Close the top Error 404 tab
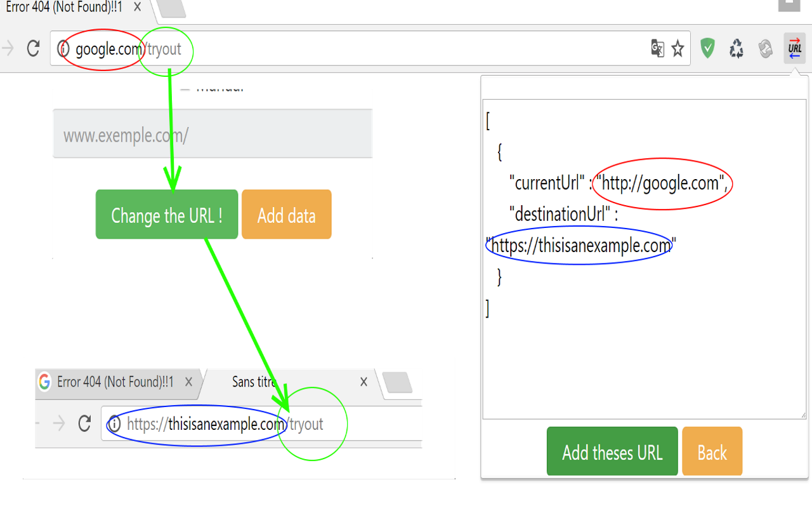 (137, 8)
